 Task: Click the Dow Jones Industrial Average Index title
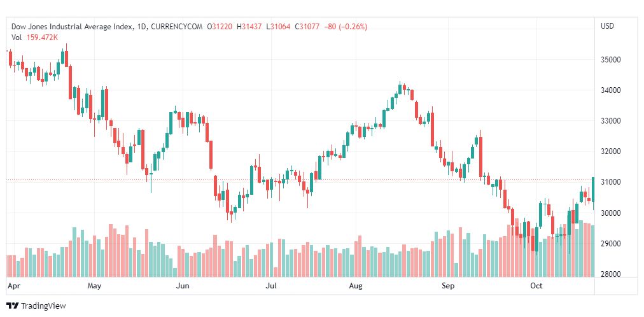click(x=73, y=26)
